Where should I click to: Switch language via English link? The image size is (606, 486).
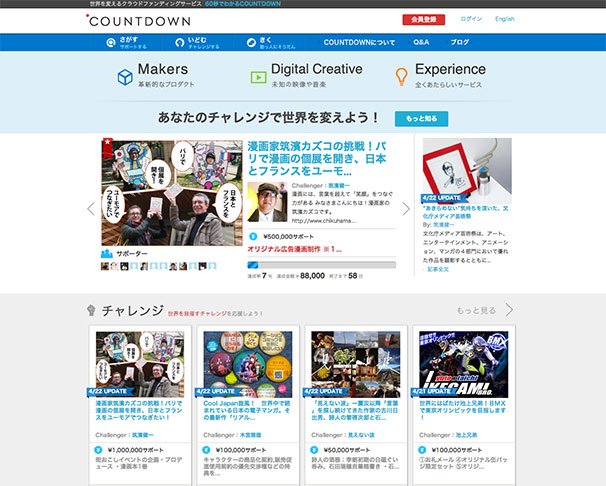click(505, 19)
